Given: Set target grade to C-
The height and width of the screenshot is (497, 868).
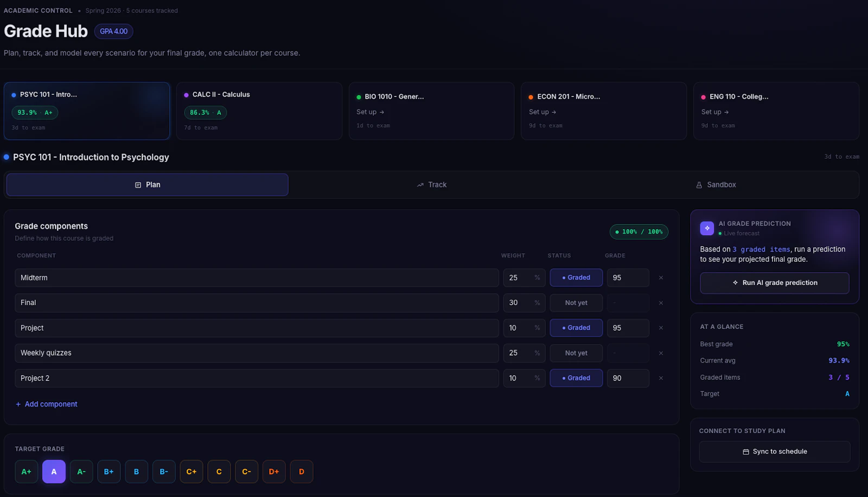Looking at the screenshot, I should click(246, 472).
